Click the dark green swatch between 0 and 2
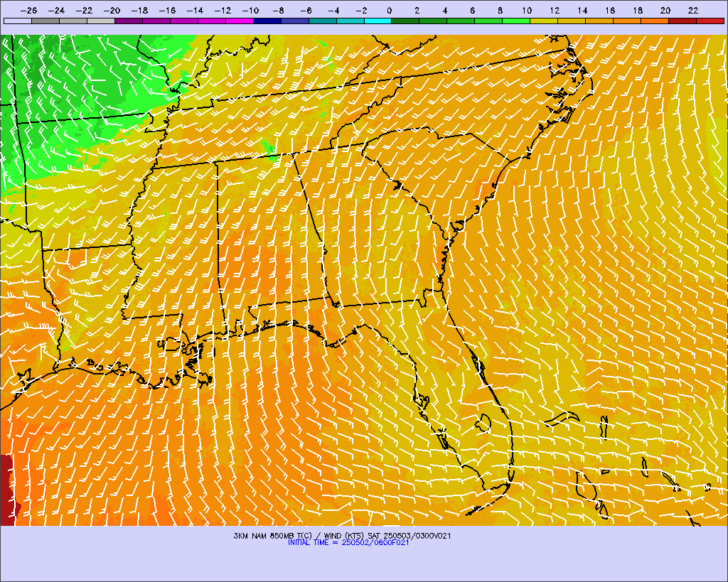 tap(406, 21)
